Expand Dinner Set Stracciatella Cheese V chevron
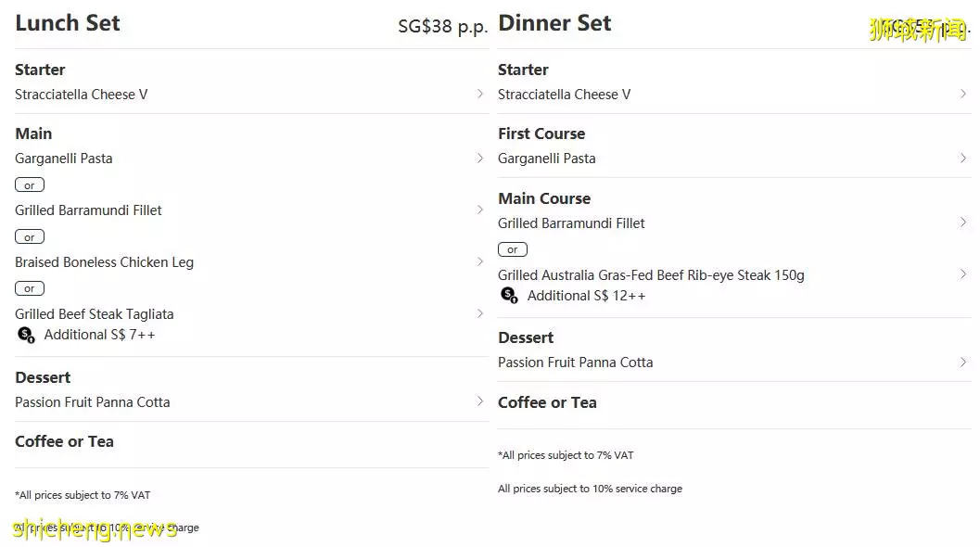The width and height of the screenshot is (980, 547). coord(962,94)
